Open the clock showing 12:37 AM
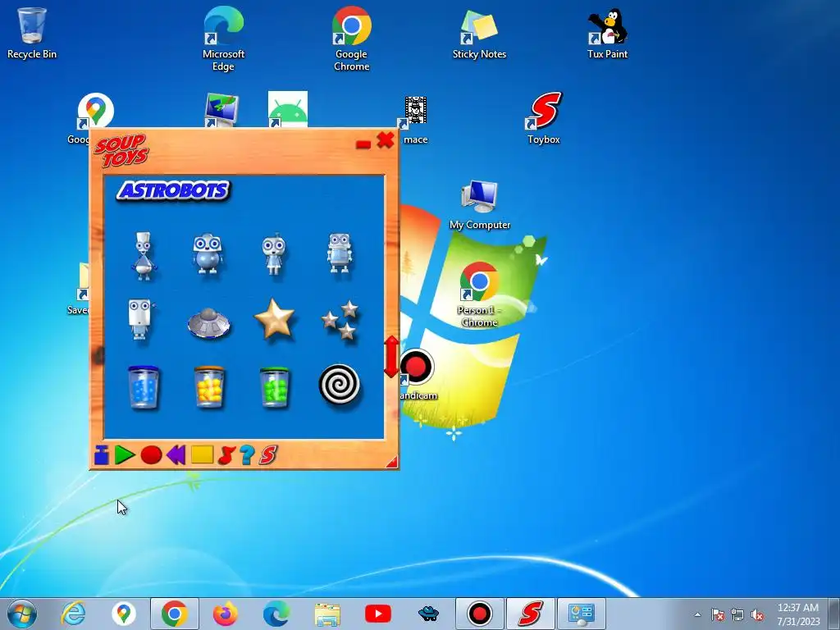 (798, 614)
